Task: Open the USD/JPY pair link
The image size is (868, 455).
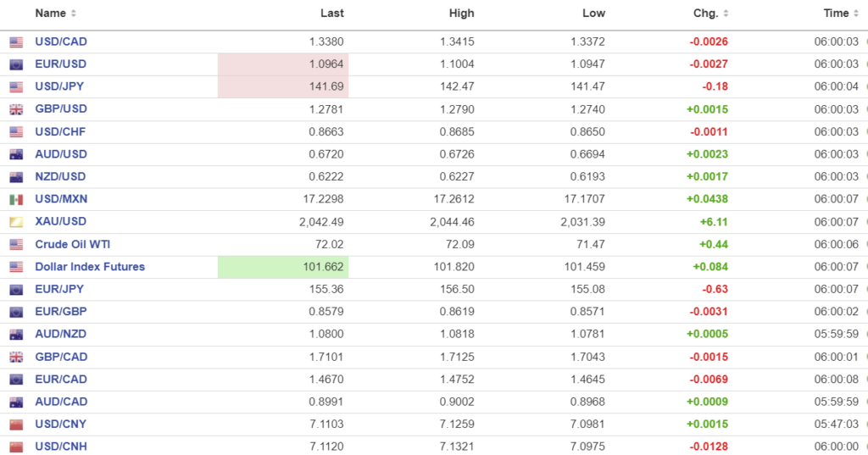Action: 59,86
